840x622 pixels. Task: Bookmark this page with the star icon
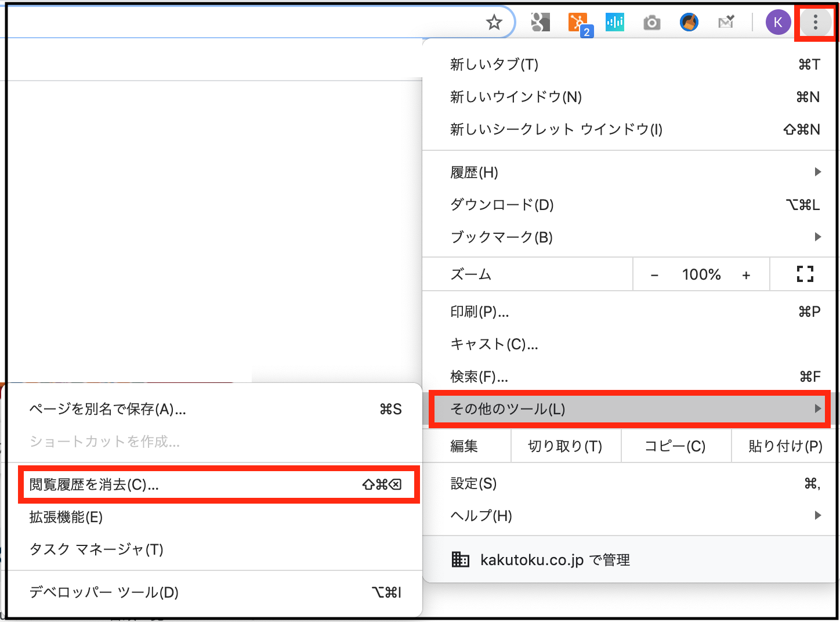tap(494, 23)
